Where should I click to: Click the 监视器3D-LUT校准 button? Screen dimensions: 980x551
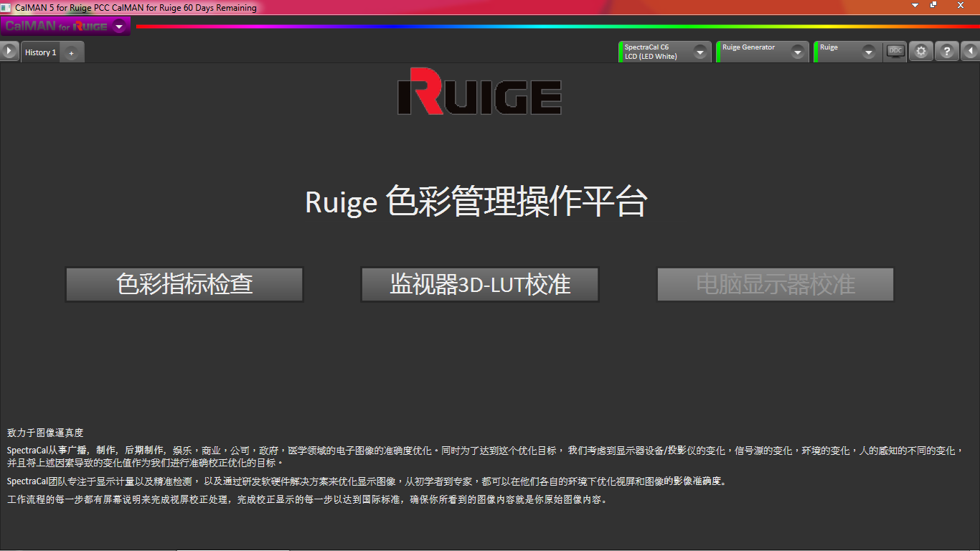479,284
